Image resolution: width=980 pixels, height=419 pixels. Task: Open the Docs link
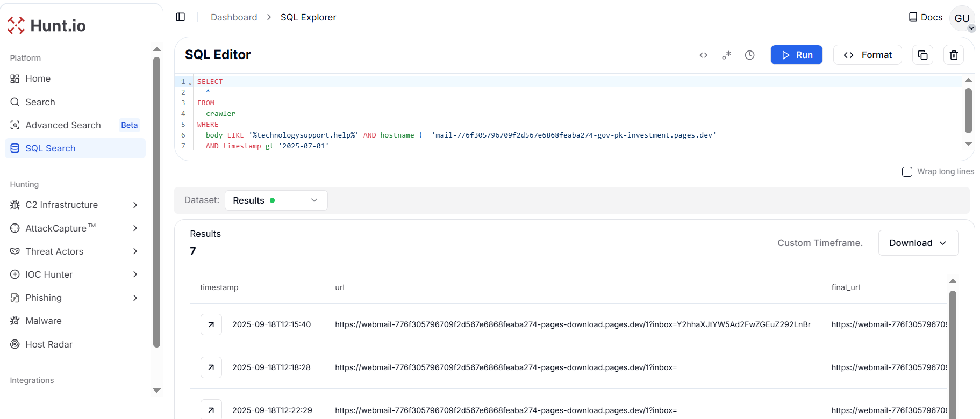tap(925, 17)
